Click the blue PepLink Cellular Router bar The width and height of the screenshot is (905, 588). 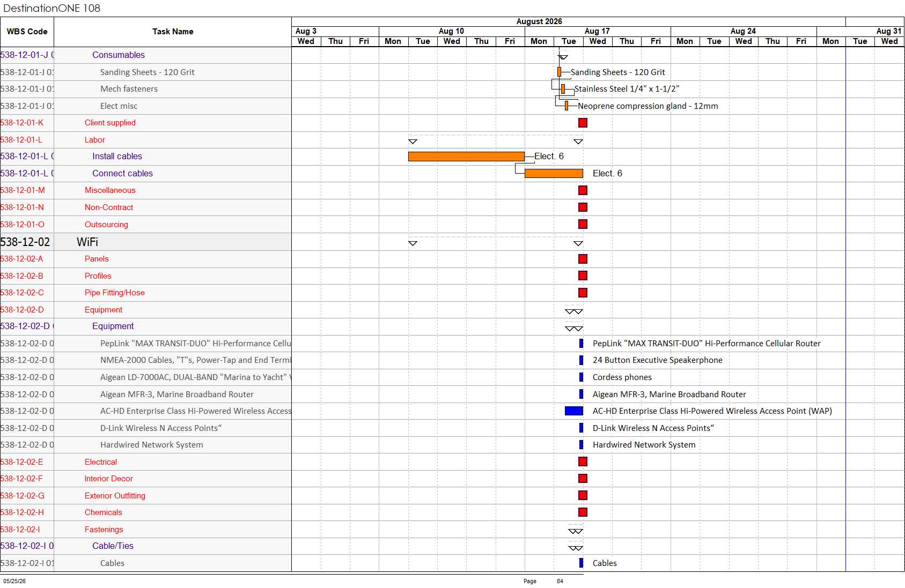click(x=581, y=344)
